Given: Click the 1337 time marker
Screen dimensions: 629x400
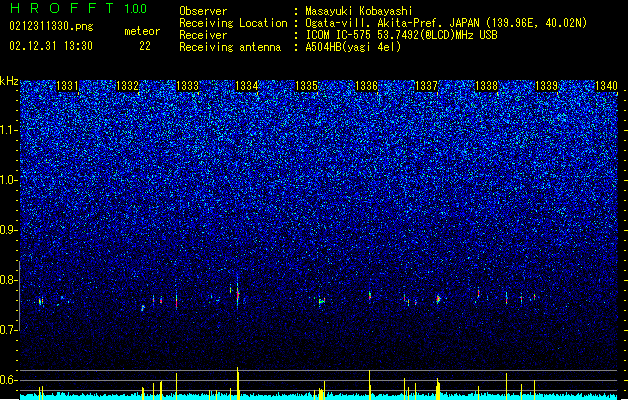Looking at the screenshot, I should (x=426, y=86).
